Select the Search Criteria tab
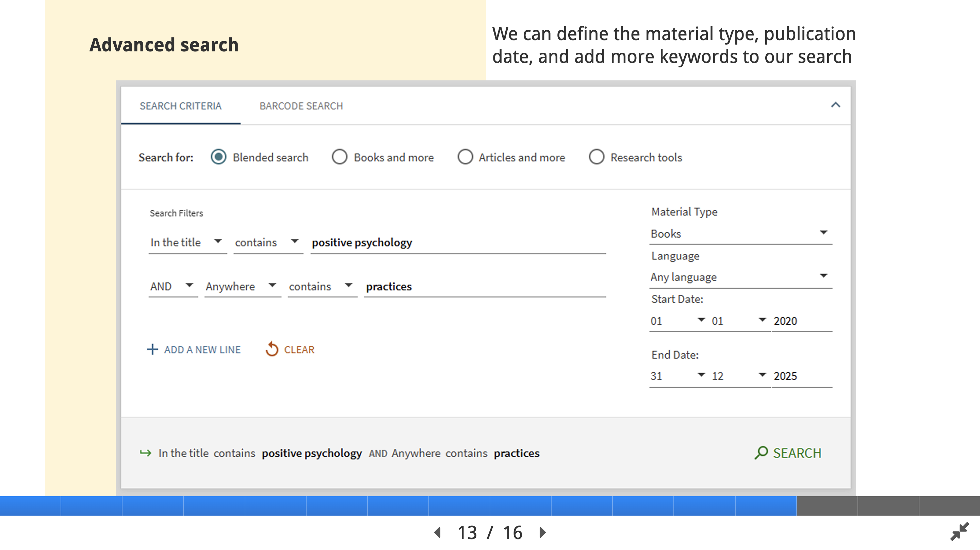 coord(180,106)
